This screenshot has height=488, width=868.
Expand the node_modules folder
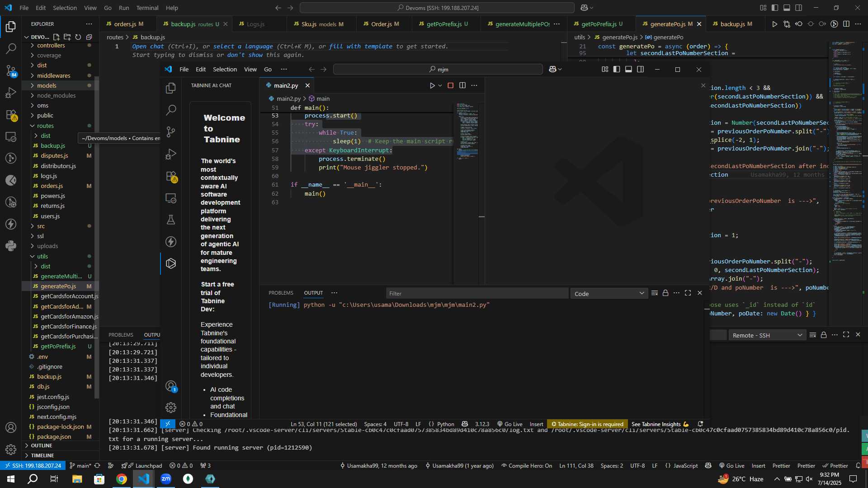(x=56, y=95)
